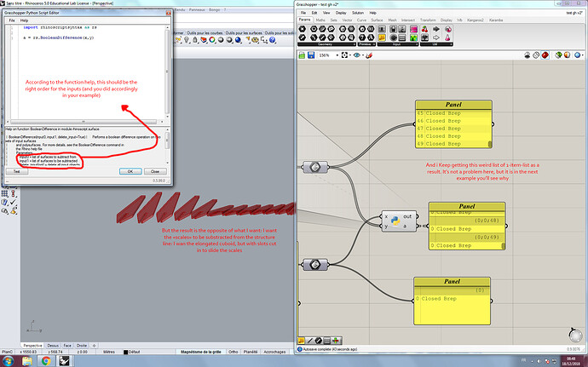Switch to the Maths tab in Grasshopper
The image size is (588, 367).
pyautogui.click(x=320, y=20)
